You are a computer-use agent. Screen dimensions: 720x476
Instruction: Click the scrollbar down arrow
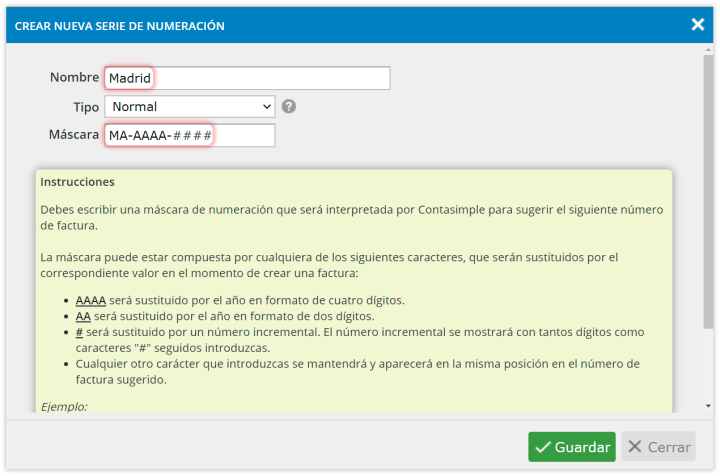coord(708,406)
